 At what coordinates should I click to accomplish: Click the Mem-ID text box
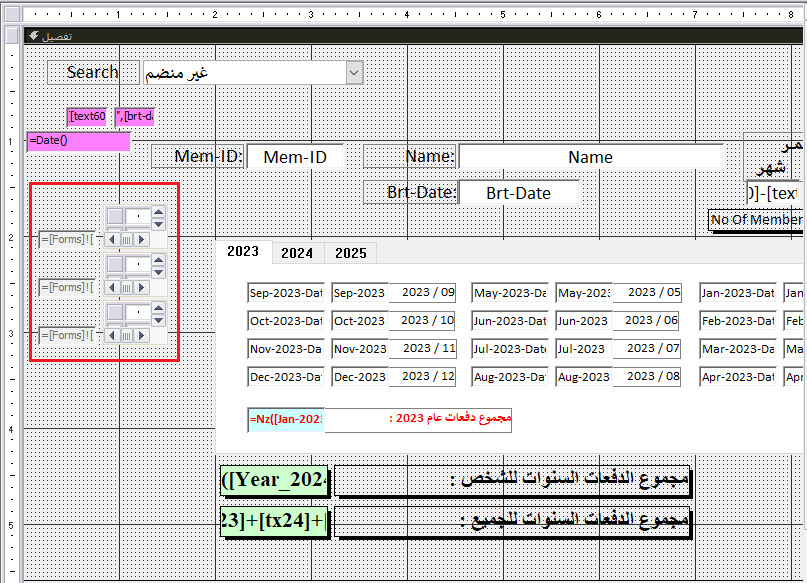coord(295,157)
